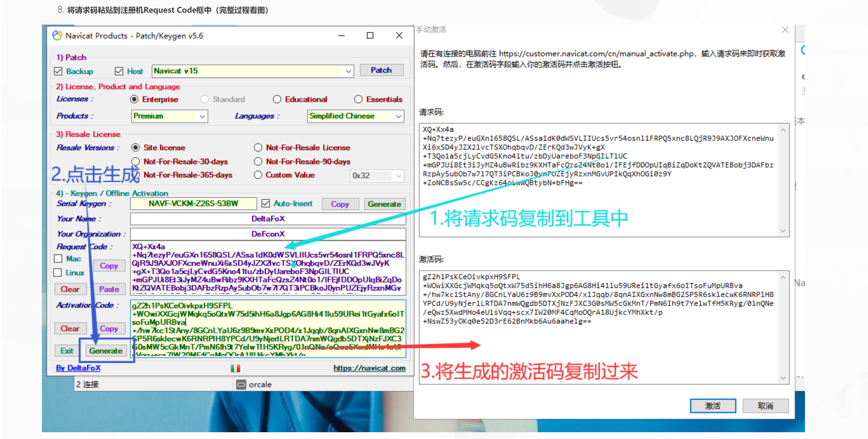Screen dimensions: 868x439
Task: Generate a new serial key
Action: (x=384, y=204)
